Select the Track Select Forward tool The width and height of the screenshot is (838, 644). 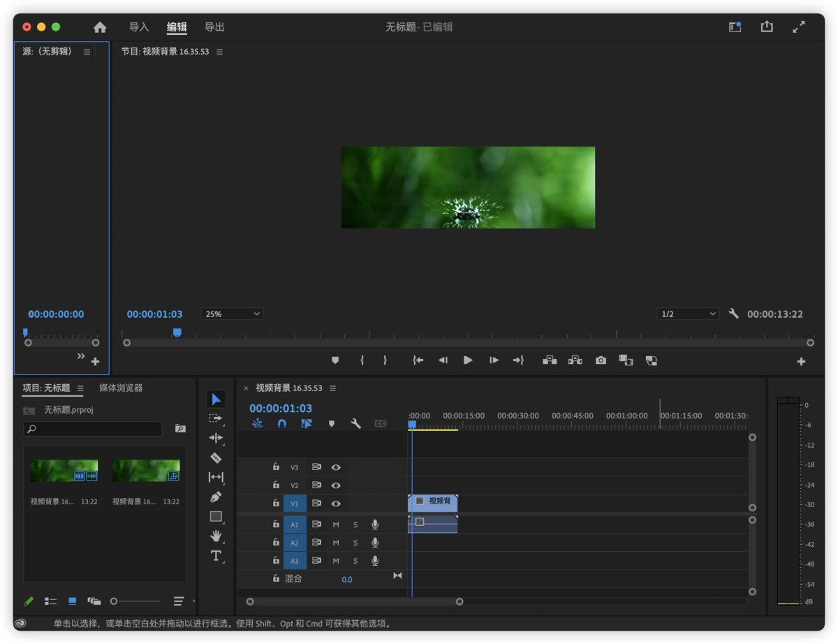(x=216, y=419)
